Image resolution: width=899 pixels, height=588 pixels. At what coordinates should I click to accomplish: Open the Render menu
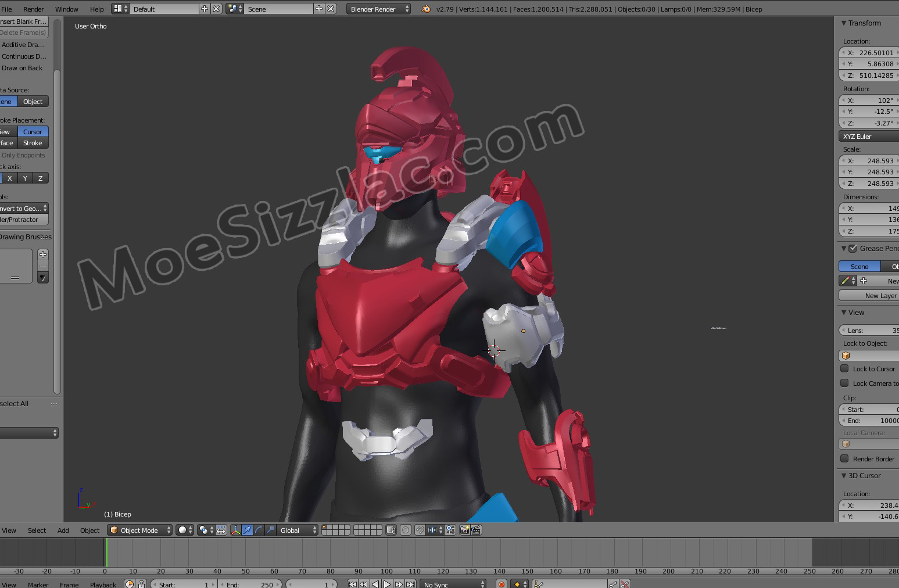point(33,9)
